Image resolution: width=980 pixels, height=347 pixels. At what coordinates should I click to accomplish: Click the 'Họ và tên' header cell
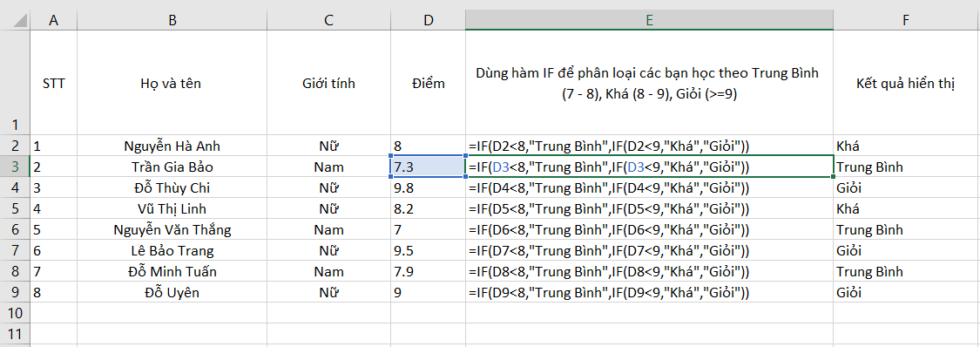pyautogui.click(x=172, y=83)
